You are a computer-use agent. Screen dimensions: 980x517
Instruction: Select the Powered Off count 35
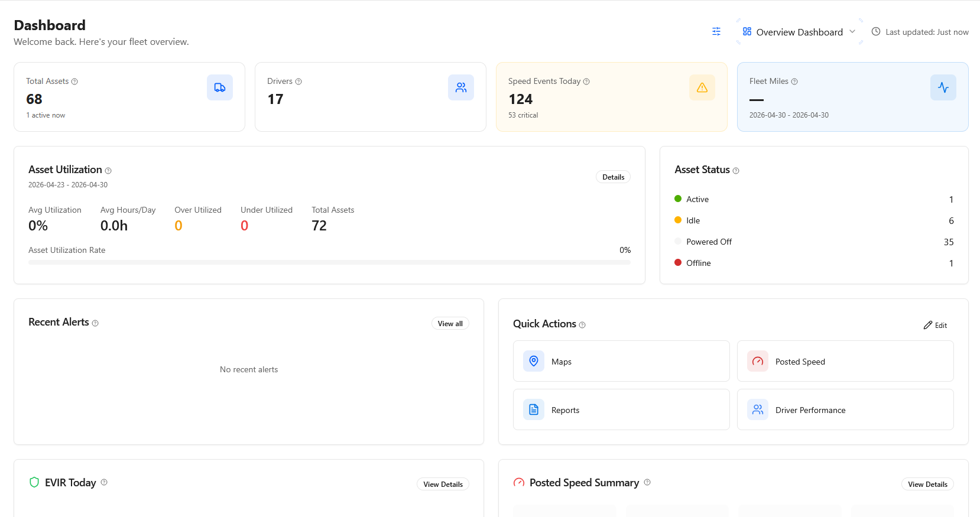point(949,242)
